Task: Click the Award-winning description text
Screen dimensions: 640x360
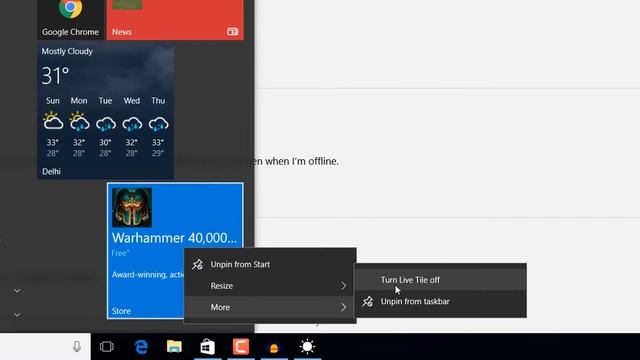Action: click(148, 275)
